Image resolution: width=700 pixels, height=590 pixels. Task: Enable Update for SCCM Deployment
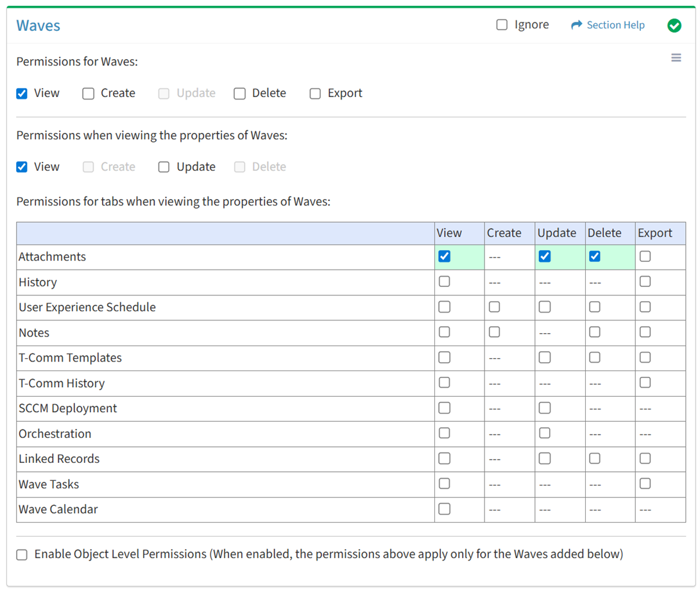tap(545, 408)
